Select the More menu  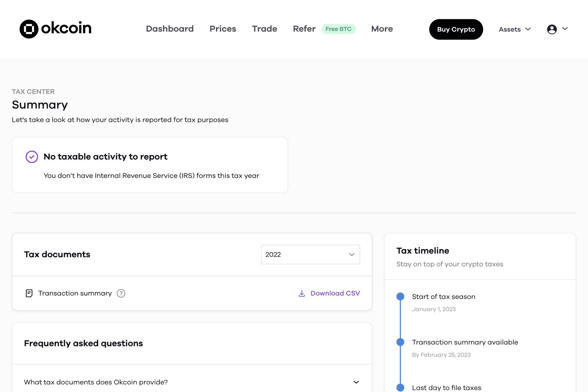point(382,28)
